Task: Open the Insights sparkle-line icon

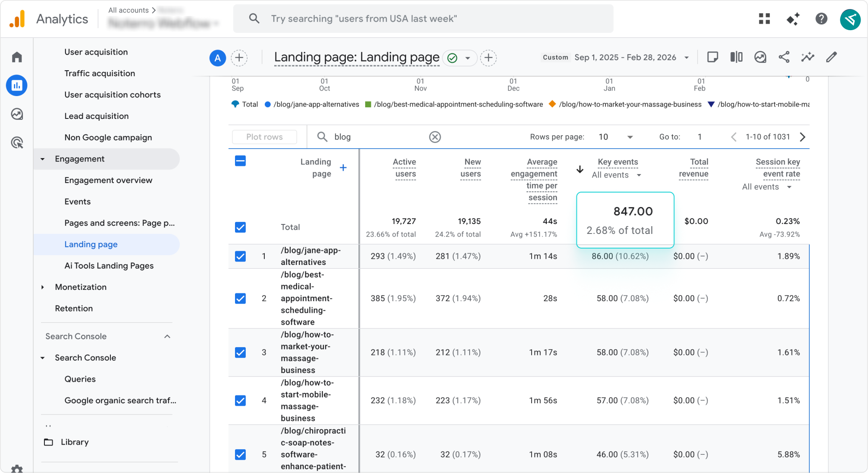Action: coord(807,57)
